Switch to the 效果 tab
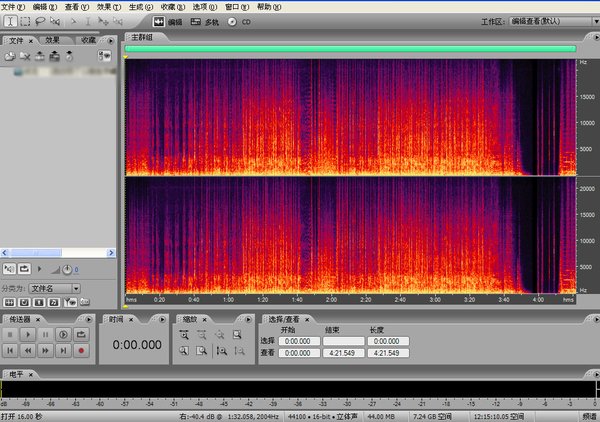Image resolution: width=600 pixels, height=422 pixels. 52,40
